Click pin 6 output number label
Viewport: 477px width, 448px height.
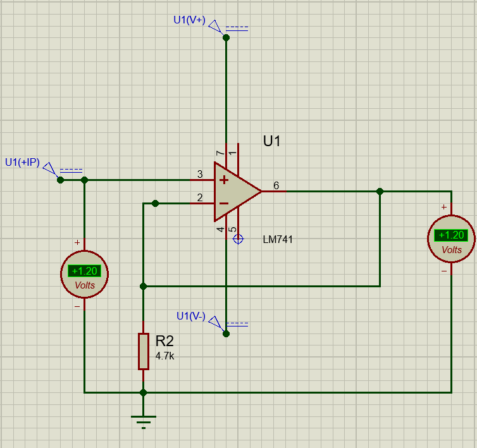[276, 185]
